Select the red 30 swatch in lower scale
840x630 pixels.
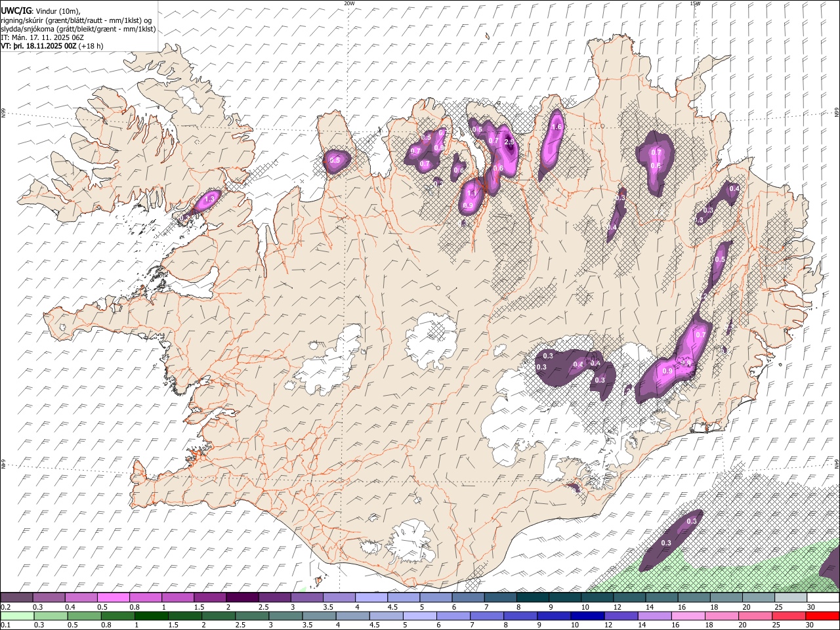823,616
